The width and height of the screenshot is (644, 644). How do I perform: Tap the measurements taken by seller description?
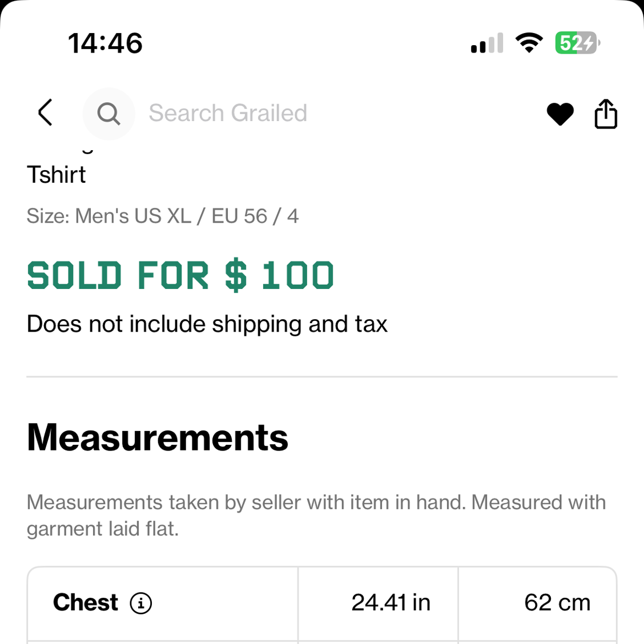tap(316, 516)
